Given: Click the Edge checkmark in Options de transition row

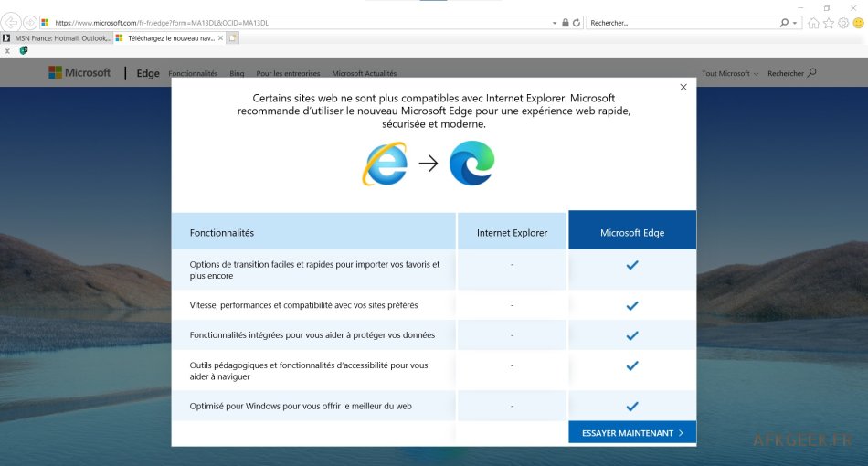Looking at the screenshot, I should coord(632,265).
